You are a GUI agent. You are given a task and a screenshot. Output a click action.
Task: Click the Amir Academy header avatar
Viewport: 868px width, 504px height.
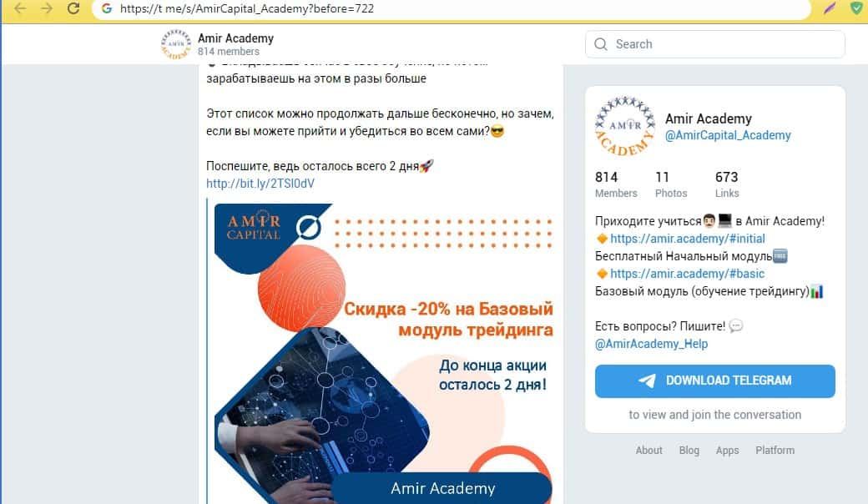point(175,44)
